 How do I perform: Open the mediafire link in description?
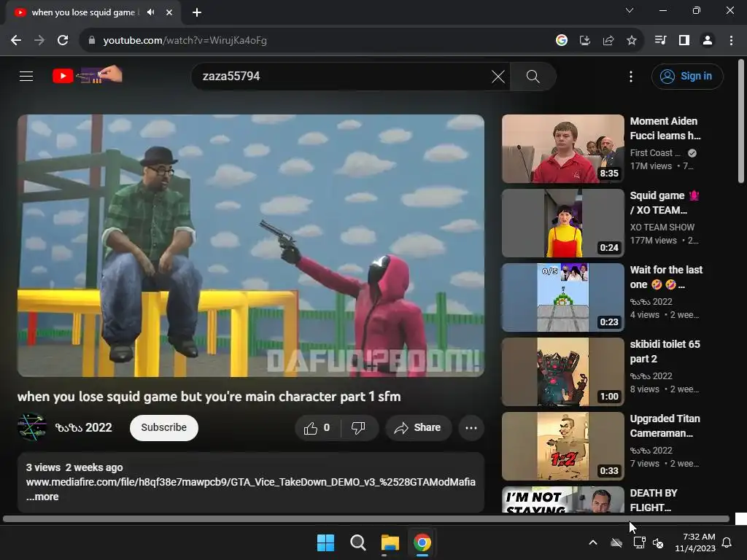pyautogui.click(x=251, y=482)
